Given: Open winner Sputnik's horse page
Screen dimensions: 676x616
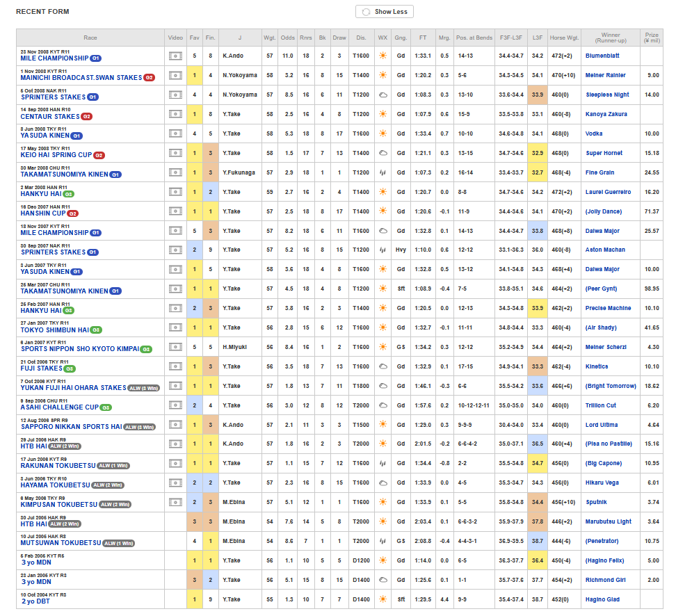Looking at the screenshot, I should [x=596, y=502].
